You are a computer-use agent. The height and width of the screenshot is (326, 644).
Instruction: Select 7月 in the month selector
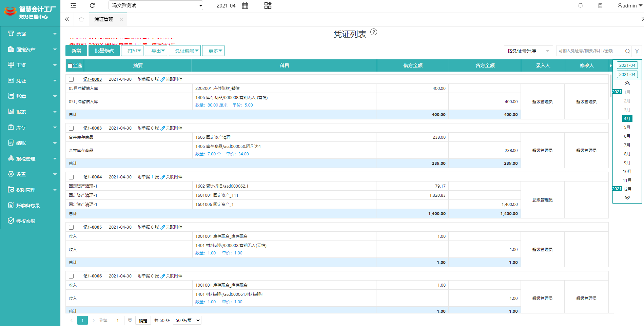(x=627, y=145)
